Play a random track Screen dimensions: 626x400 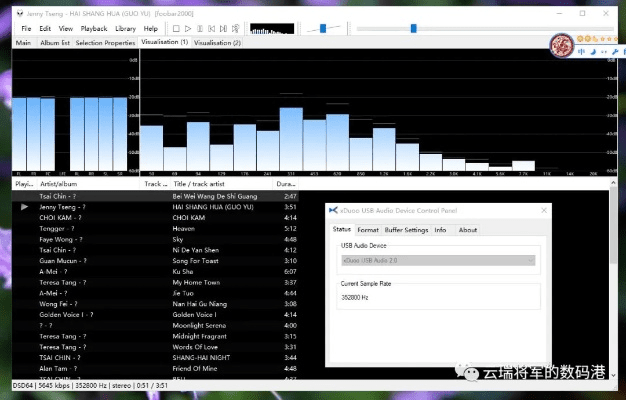pos(238,29)
